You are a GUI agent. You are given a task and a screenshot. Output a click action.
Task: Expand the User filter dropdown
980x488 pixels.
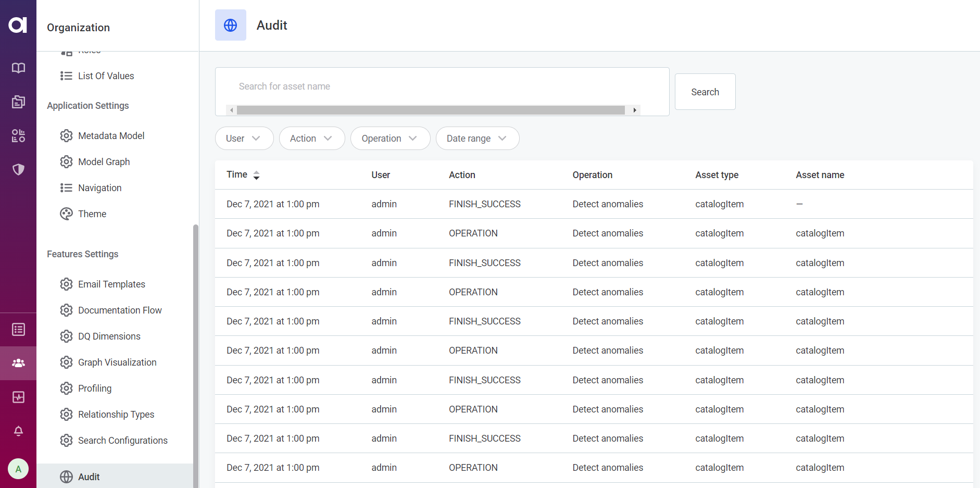coord(244,138)
